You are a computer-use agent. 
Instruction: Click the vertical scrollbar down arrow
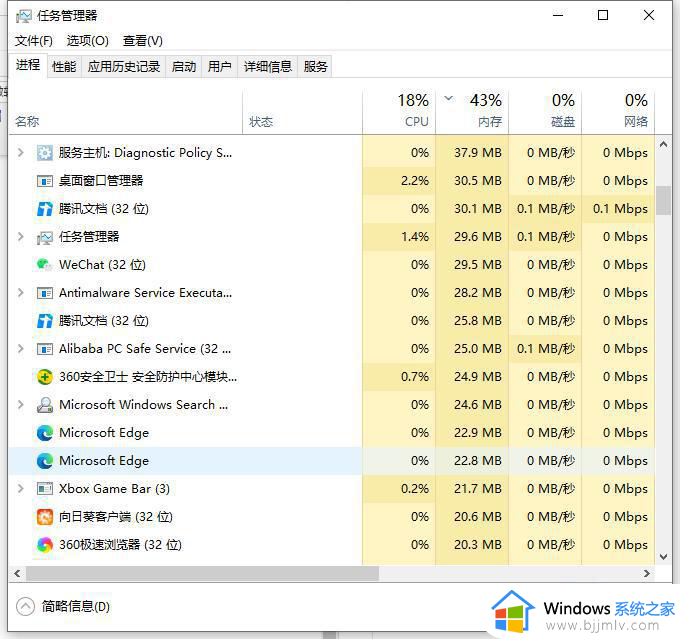click(663, 557)
